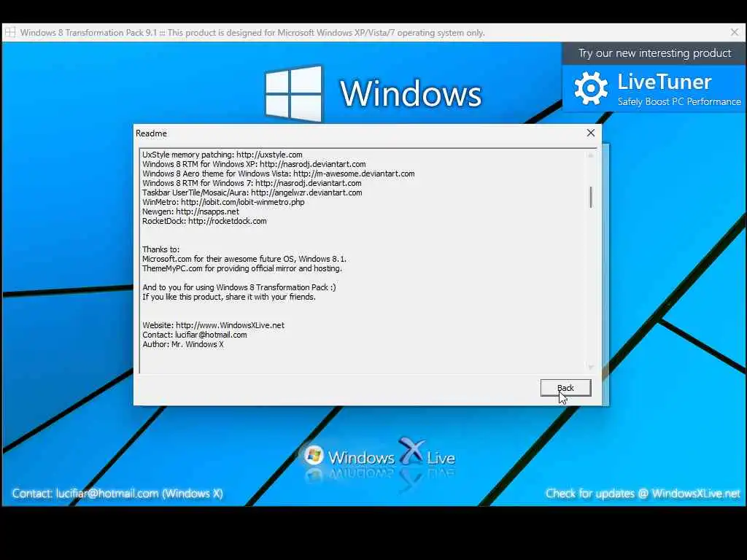
Task: Click the installer window title text
Action: (252, 33)
